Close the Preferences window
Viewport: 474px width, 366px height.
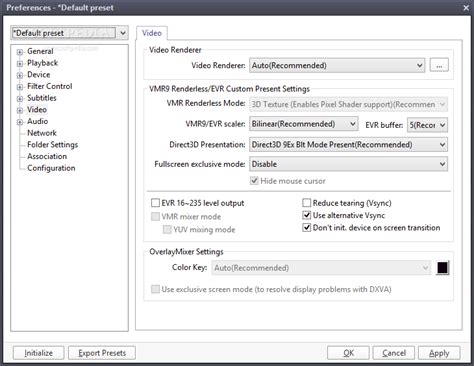click(466, 8)
